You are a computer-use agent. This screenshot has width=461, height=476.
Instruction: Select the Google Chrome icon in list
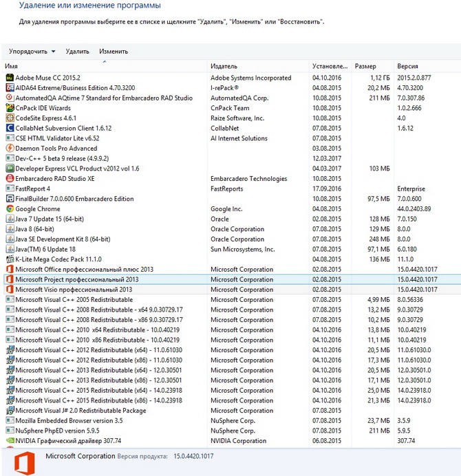point(10,208)
